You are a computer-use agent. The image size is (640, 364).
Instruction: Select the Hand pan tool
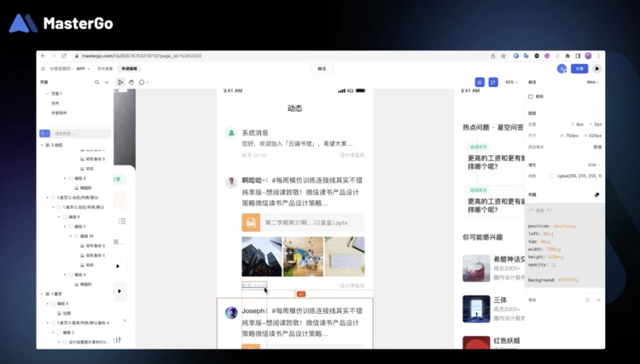(132, 83)
